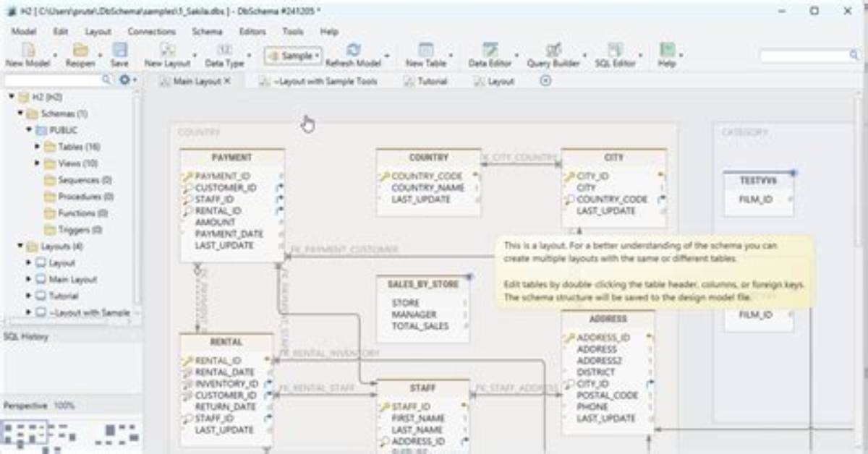Click the Help toolbar icon
The height and width of the screenshot is (454, 868).
pos(666,50)
